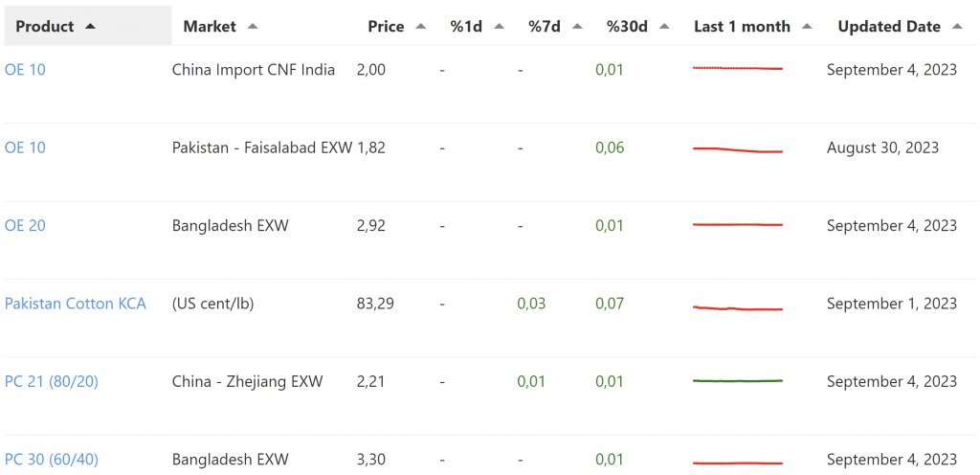The width and height of the screenshot is (980, 475).
Task: Click the %1d column sort arrow
Action: tap(499, 27)
